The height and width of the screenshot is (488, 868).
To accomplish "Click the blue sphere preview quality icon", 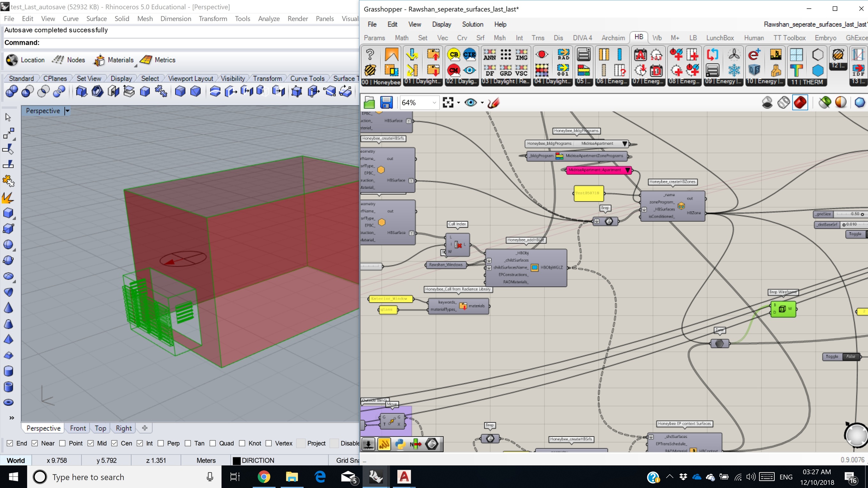I will coord(860,102).
